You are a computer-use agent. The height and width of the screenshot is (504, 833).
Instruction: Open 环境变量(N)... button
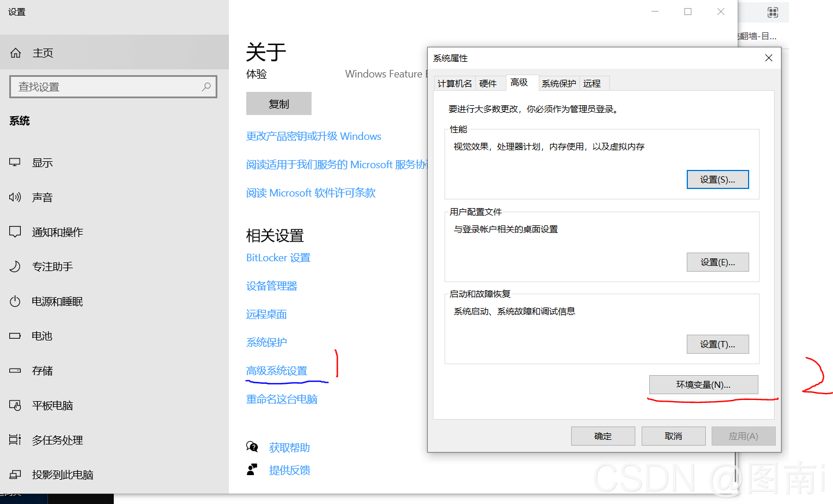704,385
